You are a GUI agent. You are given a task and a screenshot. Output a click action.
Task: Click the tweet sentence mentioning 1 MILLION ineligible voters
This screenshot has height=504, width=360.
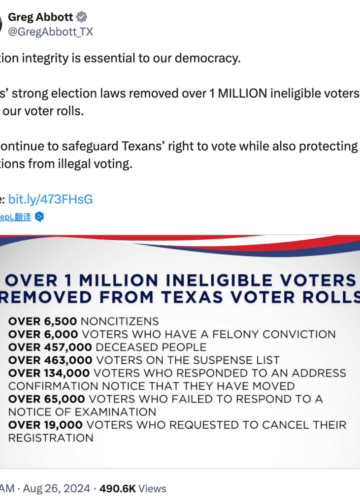point(180,102)
